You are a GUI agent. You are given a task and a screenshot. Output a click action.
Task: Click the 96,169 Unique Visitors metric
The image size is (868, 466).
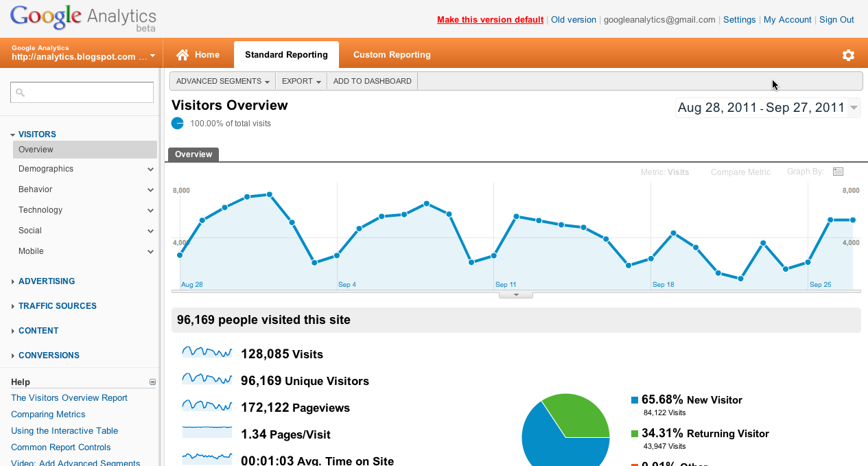point(305,381)
